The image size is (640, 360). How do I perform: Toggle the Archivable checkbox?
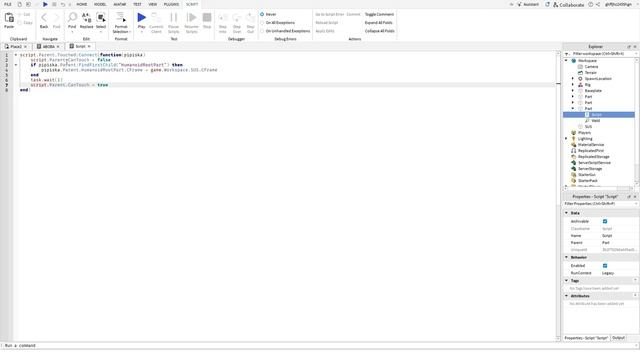coord(605,221)
